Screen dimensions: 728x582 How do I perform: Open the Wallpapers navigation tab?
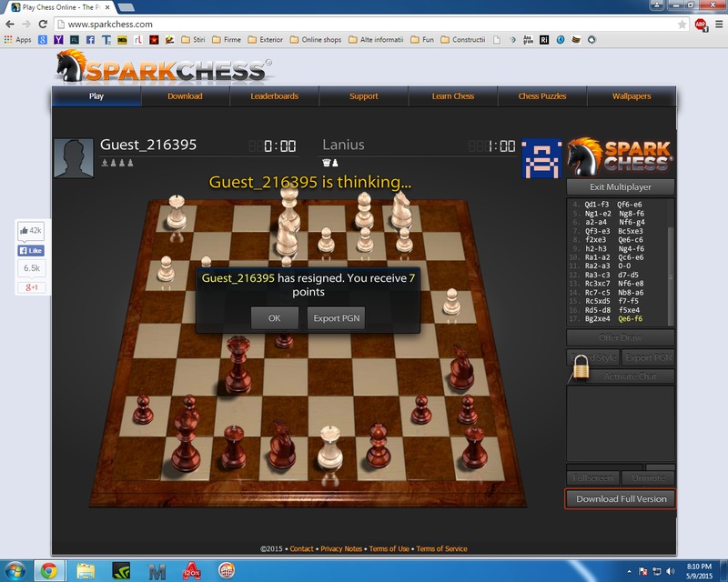[632, 96]
